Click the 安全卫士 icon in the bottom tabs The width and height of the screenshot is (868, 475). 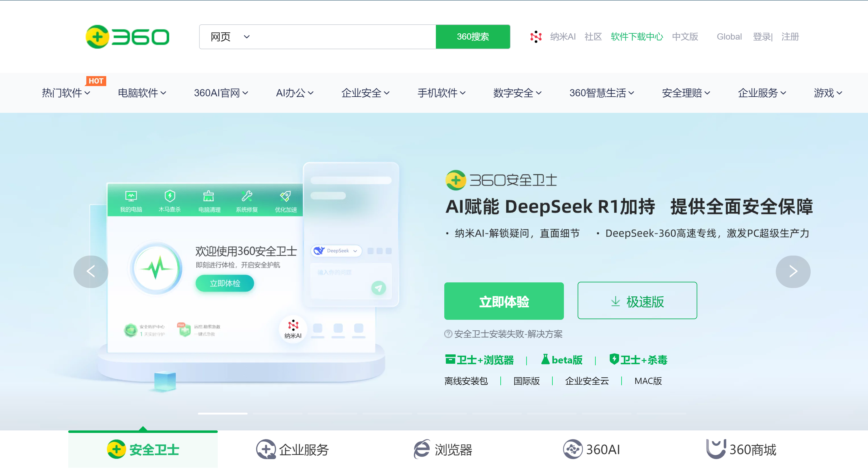tap(116, 449)
